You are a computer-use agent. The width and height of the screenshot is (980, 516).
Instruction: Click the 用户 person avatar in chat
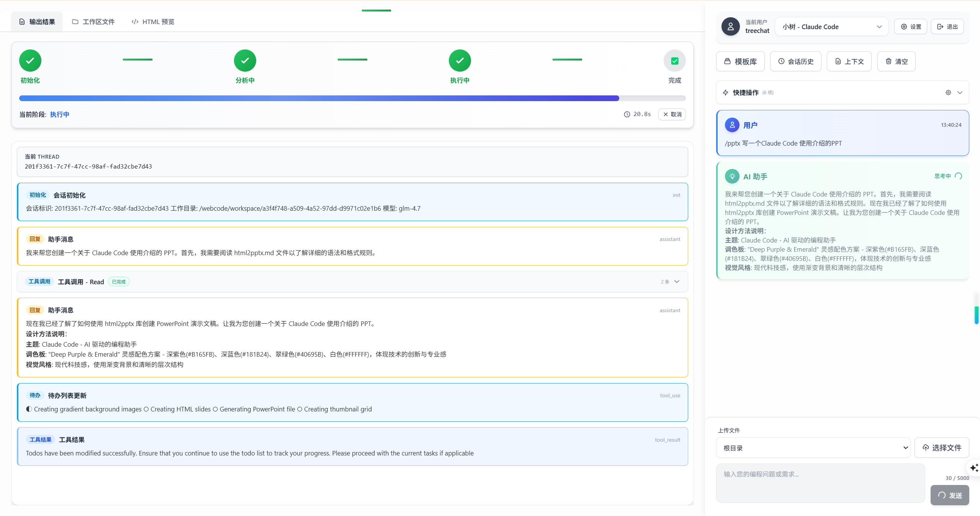pyautogui.click(x=732, y=124)
